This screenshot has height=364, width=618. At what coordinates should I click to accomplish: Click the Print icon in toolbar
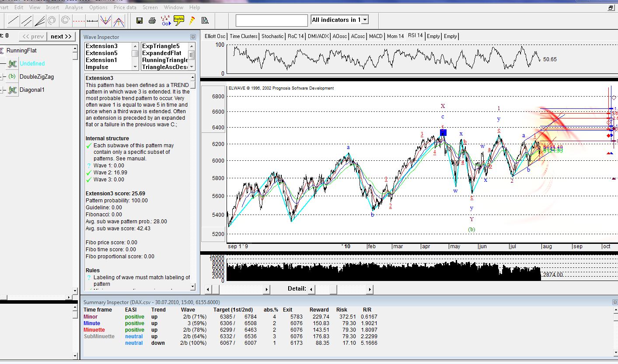click(x=152, y=21)
